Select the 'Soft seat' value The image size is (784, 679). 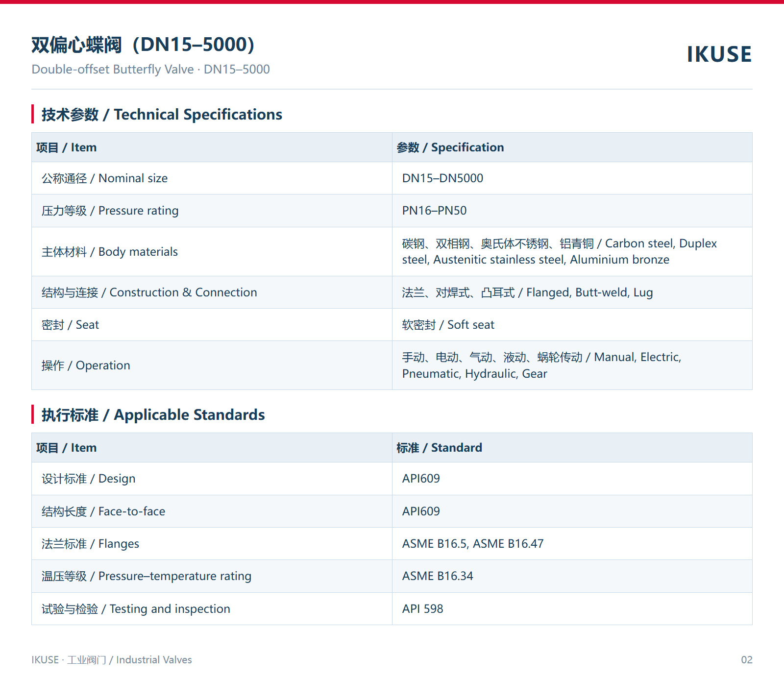(448, 325)
